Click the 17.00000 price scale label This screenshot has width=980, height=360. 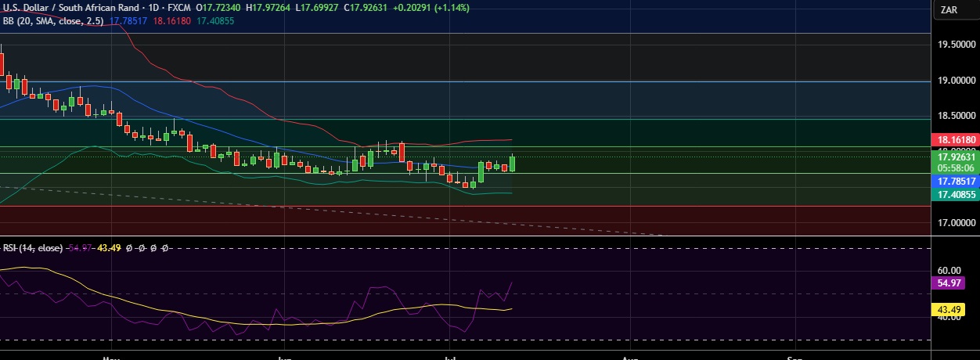point(957,223)
